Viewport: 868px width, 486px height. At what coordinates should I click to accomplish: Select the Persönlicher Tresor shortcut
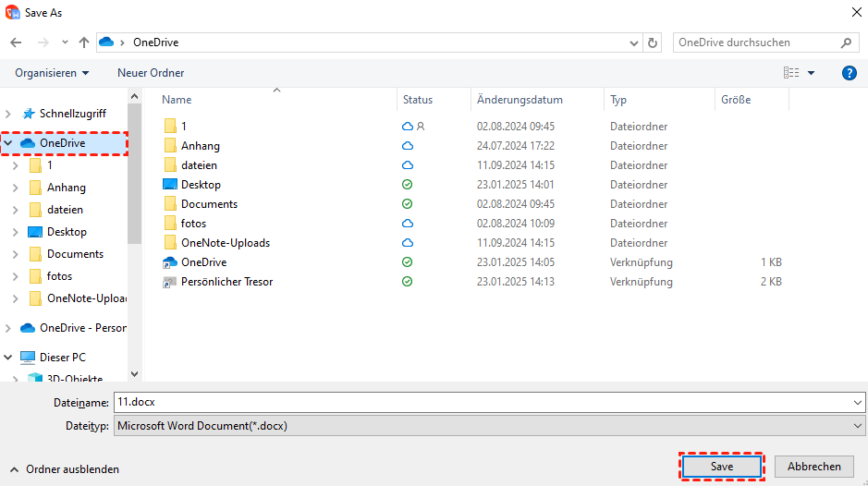[x=226, y=282]
